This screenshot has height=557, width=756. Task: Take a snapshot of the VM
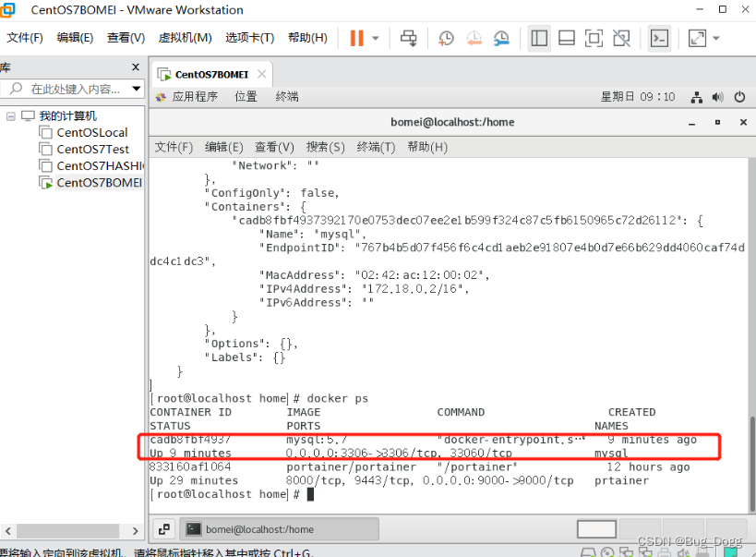tap(446, 38)
